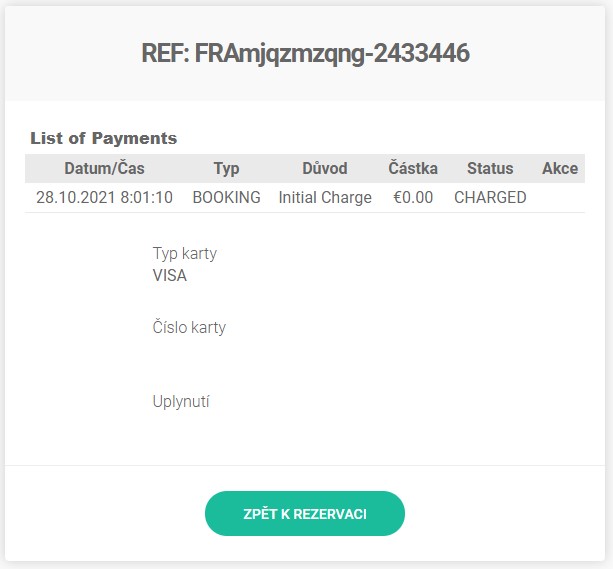613x569 pixels.
Task: Click the empty Akce cell in payment row
Action: 560,197
